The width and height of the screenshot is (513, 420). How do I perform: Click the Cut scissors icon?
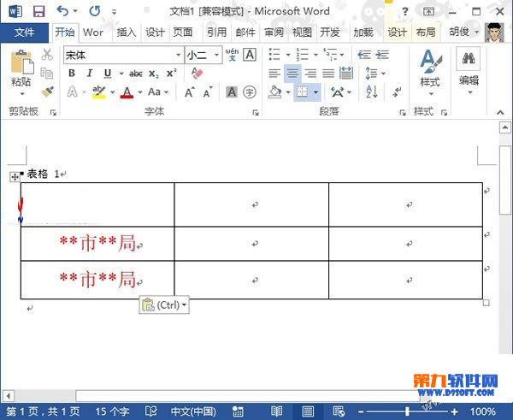[x=48, y=54]
